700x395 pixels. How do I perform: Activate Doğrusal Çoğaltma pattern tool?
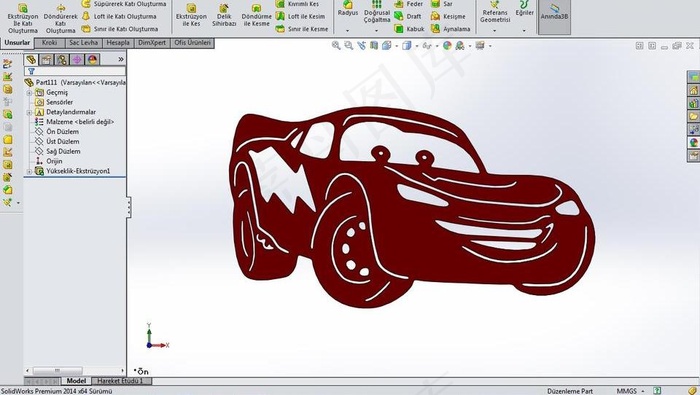tap(377, 12)
